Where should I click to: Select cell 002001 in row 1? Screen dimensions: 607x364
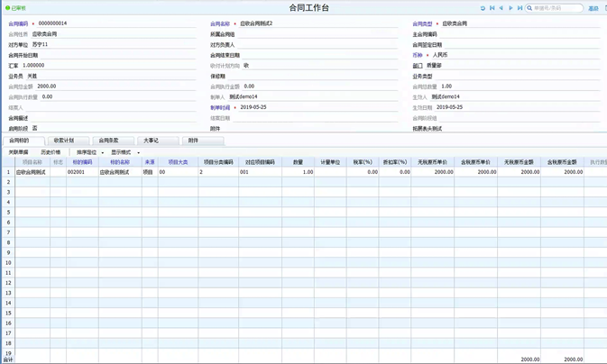pyautogui.click(x=82, y=172)
